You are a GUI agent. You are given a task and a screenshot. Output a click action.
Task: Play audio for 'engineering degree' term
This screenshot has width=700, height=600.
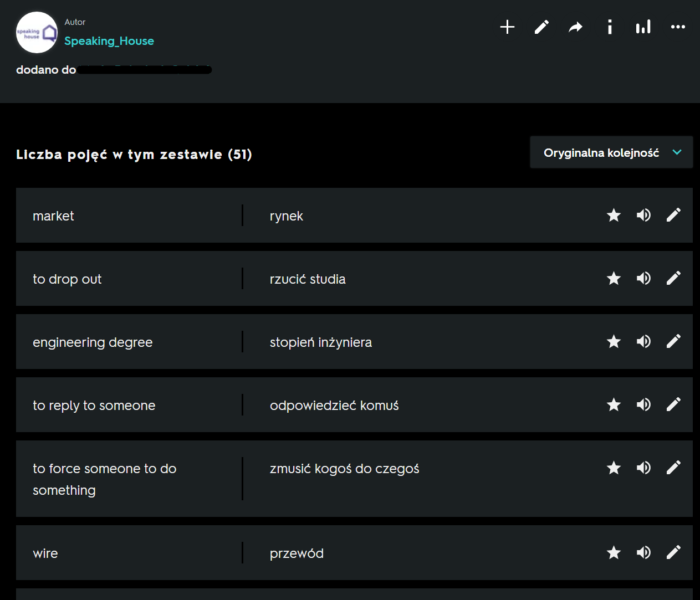click(643, 341)
